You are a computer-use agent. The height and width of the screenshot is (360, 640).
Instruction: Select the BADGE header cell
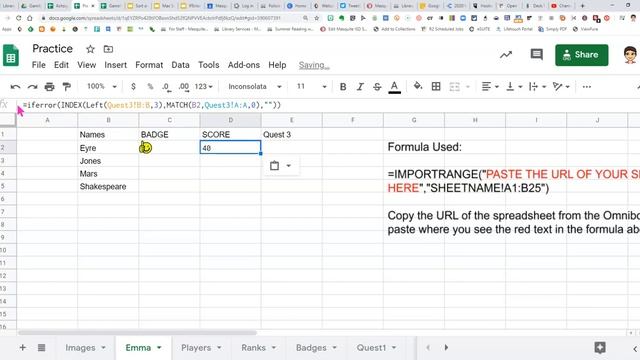tap(169, 134)
